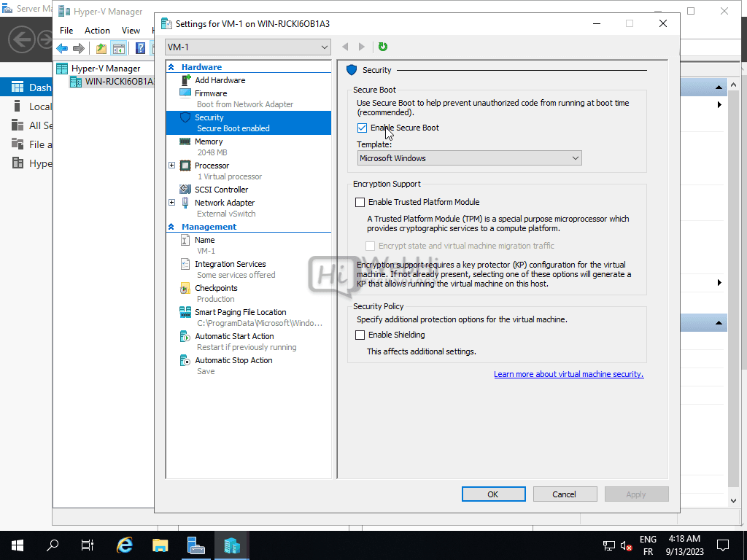747x560 pixels.
Task: Select Dashboard in Server Manager sidebar
Action: [26, 87]
